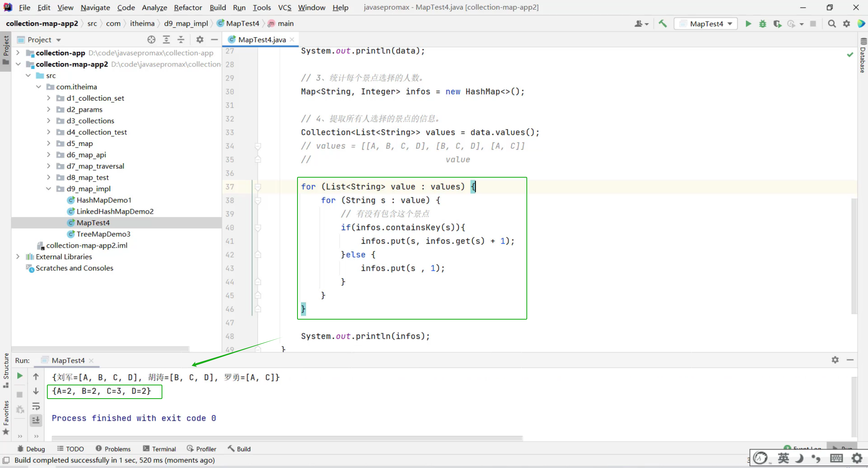The width and height of the screenshot is (868, 468).
Task: Toggle scroll to end in console
Action: [36, 420]
